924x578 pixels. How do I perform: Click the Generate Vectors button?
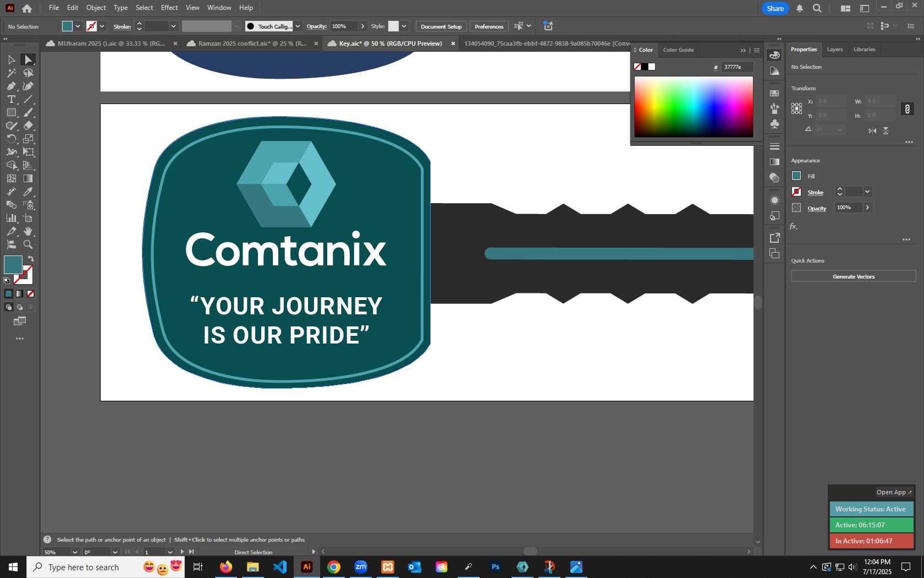[x=854, y=276]
